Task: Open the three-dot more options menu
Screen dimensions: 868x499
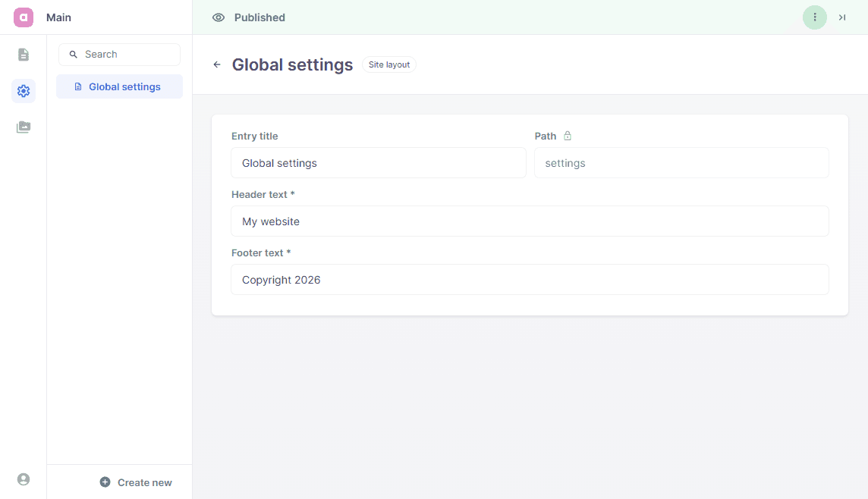Action: [815, 17]
